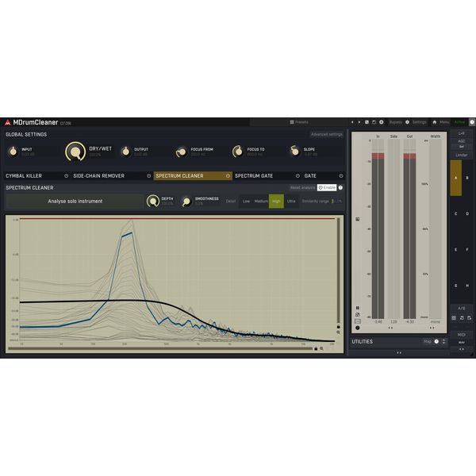Viewport: 476px width, 476px height.
Task: Click the graph horizontal scrollbar
Action: (x=160, y=349)
